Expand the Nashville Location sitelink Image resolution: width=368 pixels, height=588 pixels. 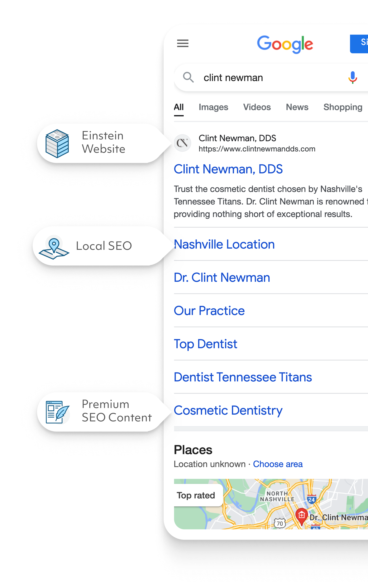[x=224, y=244]
